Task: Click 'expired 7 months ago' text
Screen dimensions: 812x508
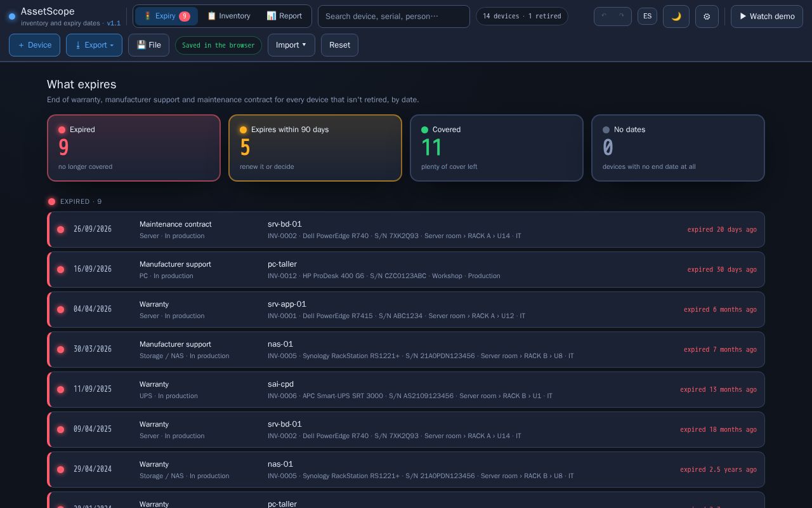Action: click(x=720, y=349)
